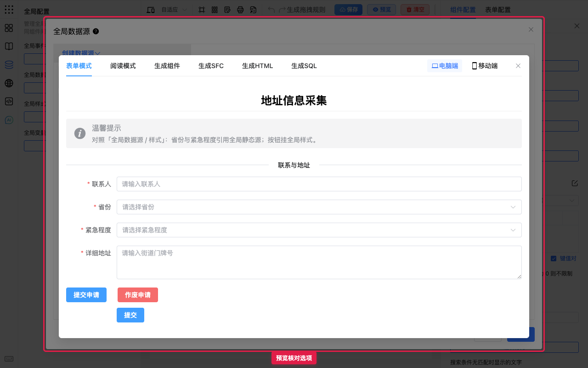Viewport: 588px width, 368px height.
Task: Open the dropdown in right config panel
Action: [x=560, y=201]
